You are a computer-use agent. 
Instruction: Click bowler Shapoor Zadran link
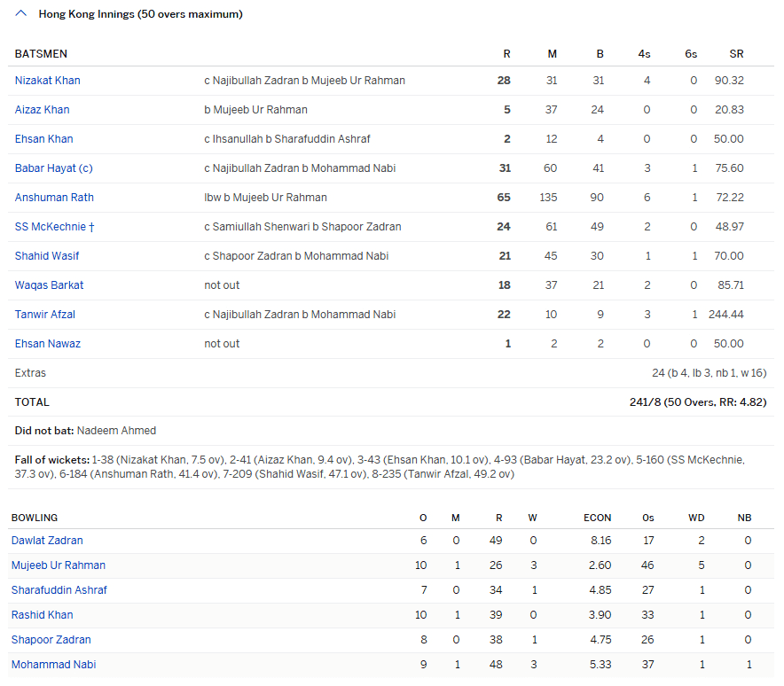point(51,640)
